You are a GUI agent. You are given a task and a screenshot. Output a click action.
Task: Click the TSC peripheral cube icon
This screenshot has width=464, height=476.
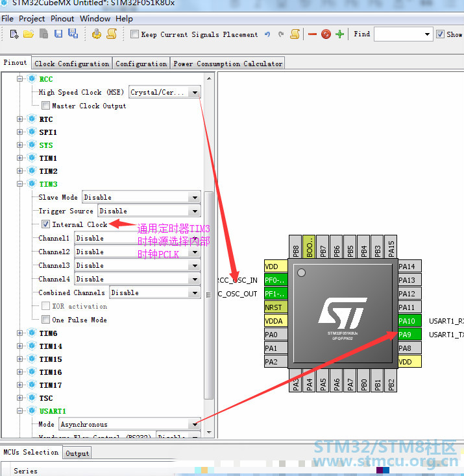[x=32, y=398]
